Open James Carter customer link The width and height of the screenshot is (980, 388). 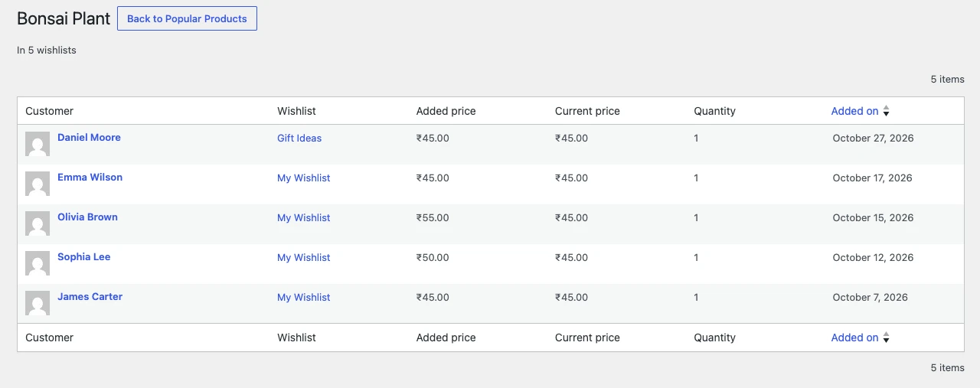(90, 297)
